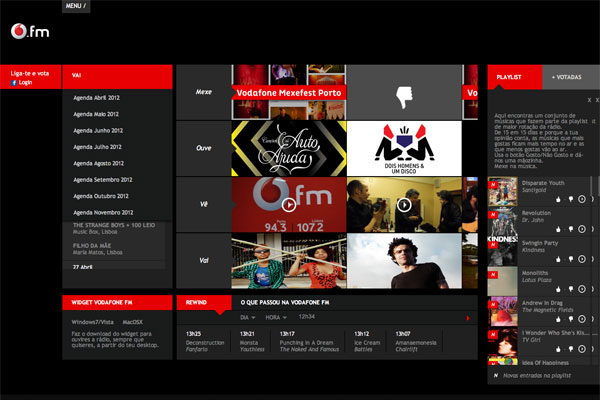This screenshot has height=400, width=600.
Task: Play the backstage photographers video tile
Action: click(x=404, y=205)
